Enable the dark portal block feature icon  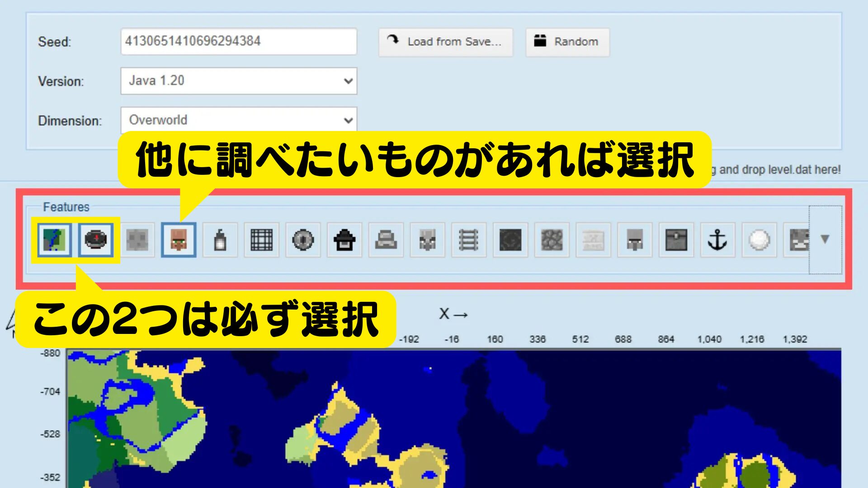(510, 240)
